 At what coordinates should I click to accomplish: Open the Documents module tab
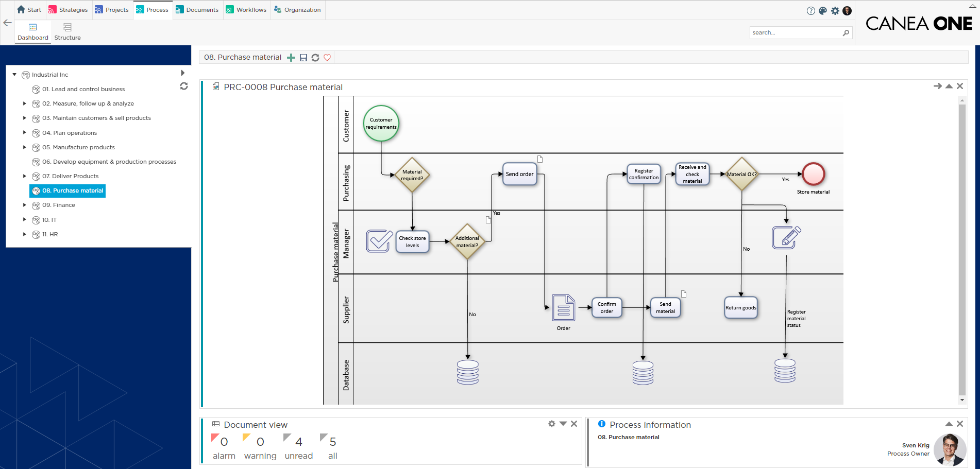pyautogui.click(x=197, y=9)
